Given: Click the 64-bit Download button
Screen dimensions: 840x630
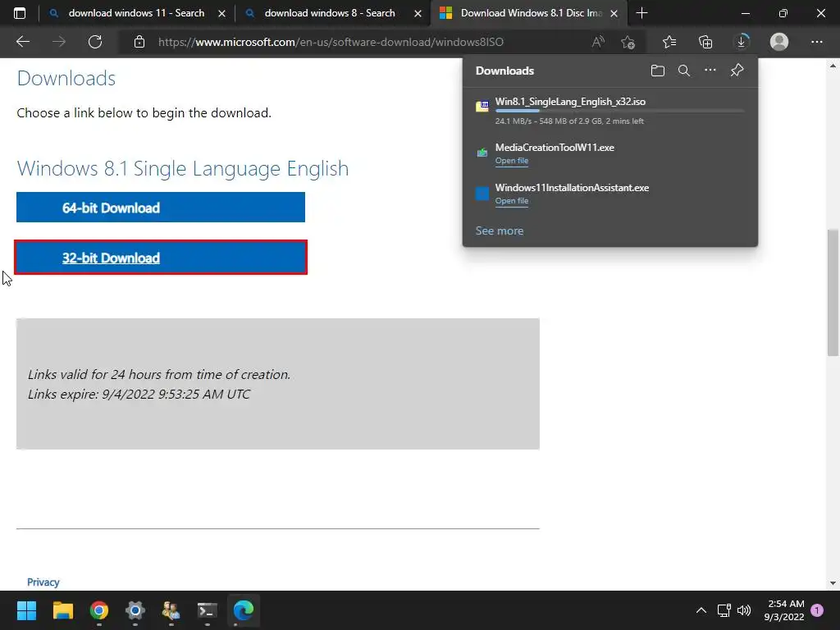Looking at the screenshot, I should pyautogui.click(x=161, y=208).
